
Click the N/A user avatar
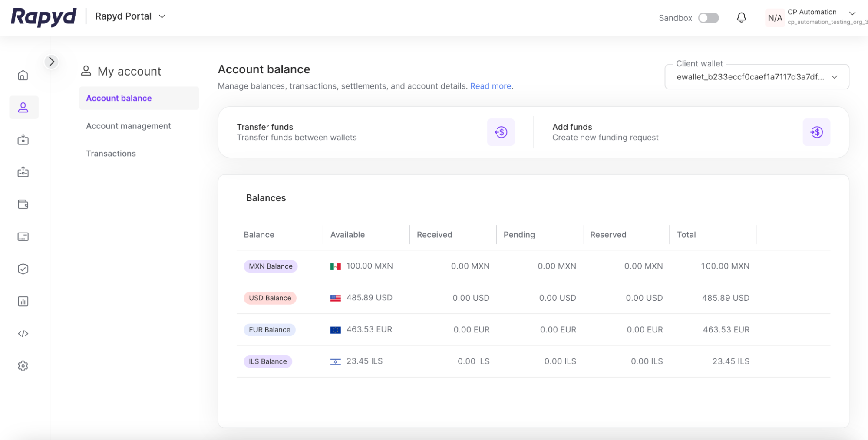coord(775,18)
